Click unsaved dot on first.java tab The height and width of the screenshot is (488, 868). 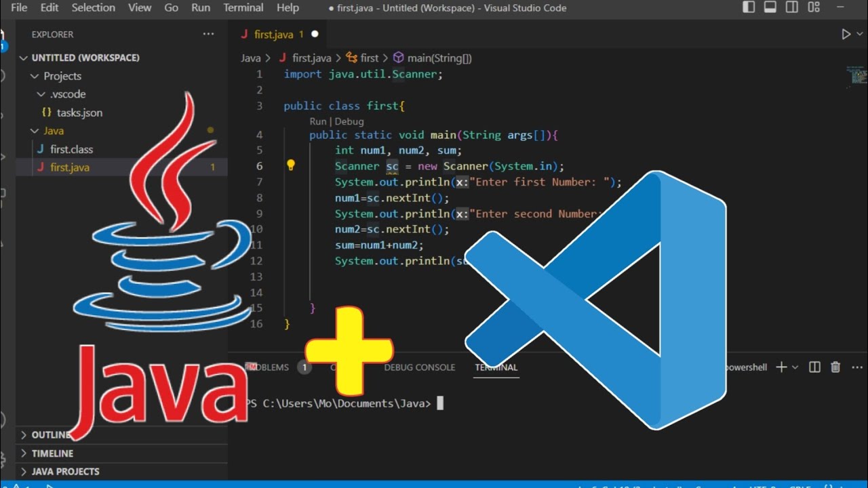(315, 34)
